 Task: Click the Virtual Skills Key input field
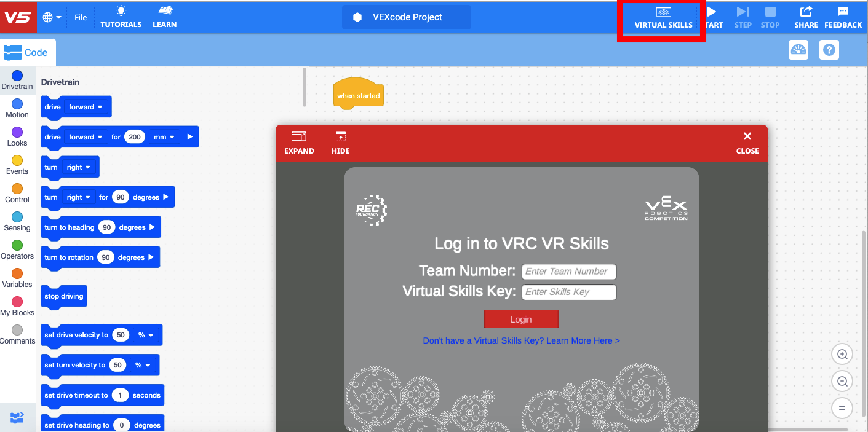click(569, 292)
